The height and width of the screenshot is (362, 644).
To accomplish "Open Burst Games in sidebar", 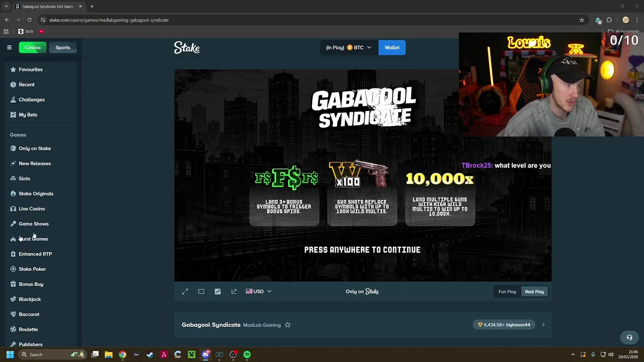I will point(33,239).
